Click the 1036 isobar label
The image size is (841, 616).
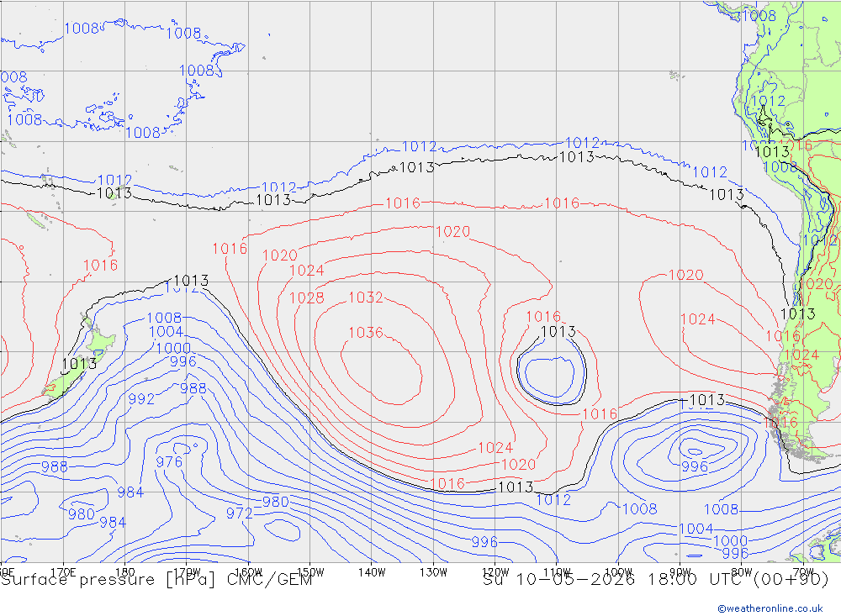point(366,333)
